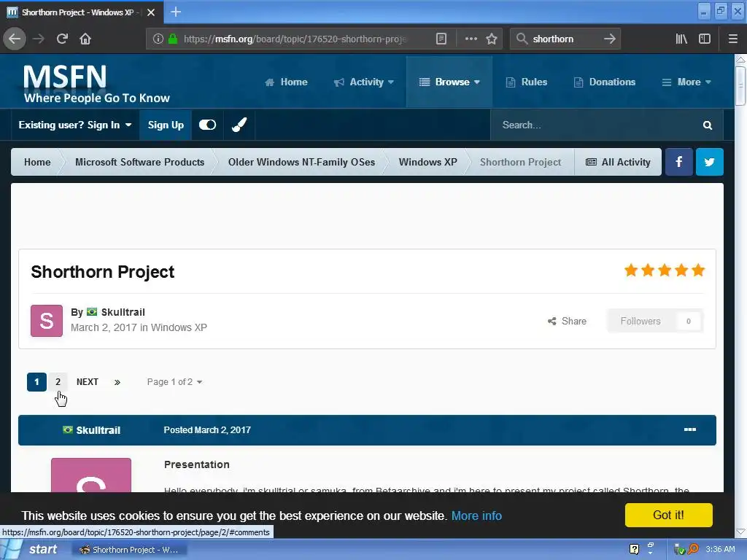Go to Older Windows NT-Family OSes breadcrumb
The width and height of the screenshot is (747, 560).
301,162
